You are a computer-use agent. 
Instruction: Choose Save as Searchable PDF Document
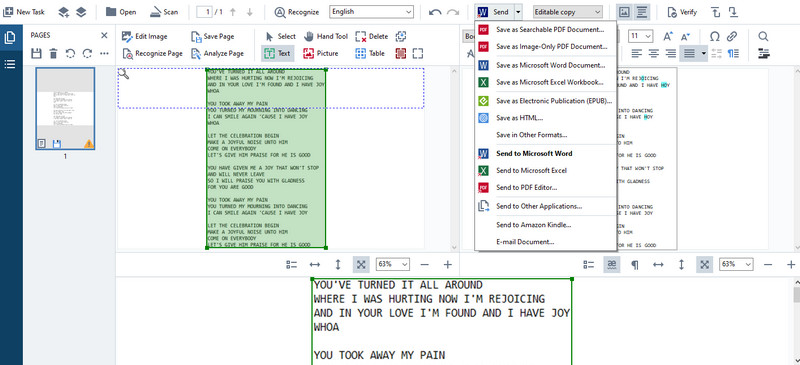(x=545, y=30)
